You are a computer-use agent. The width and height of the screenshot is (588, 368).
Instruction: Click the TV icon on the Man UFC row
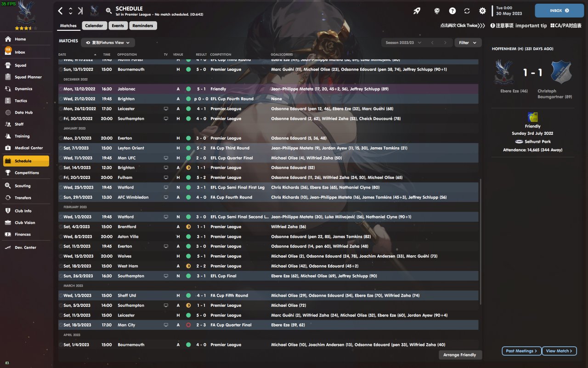166,158
